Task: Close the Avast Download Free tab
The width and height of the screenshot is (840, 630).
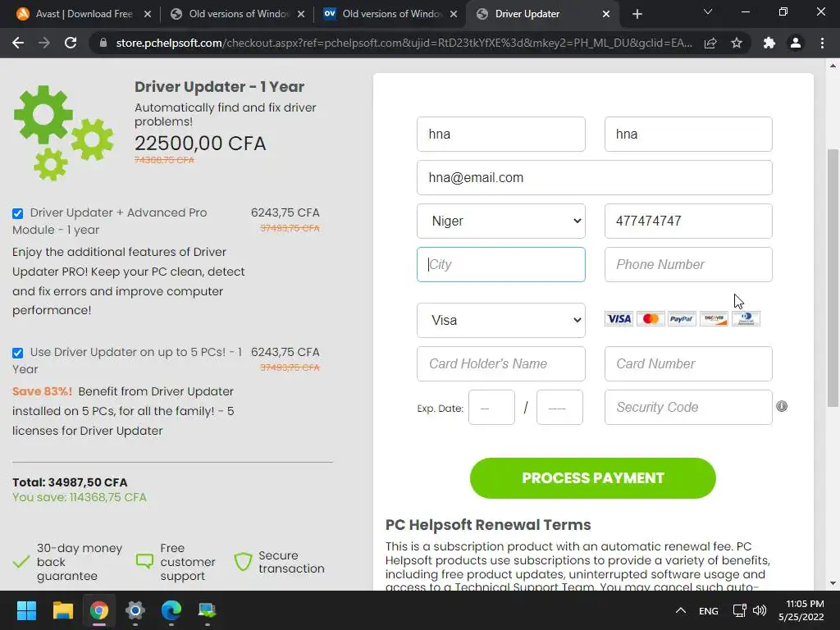Action: pyautogui.click(x=148, y=14)
